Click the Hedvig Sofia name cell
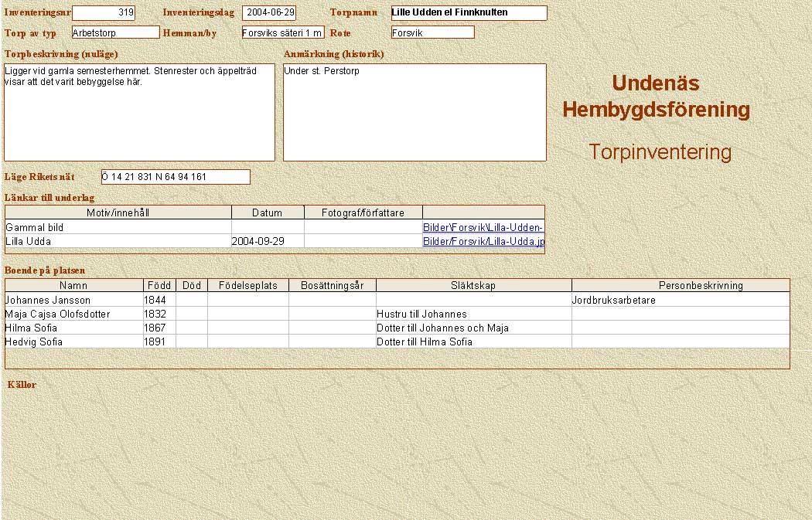The width and height of the screenshot is (812, 520). [x=73, y=342]
